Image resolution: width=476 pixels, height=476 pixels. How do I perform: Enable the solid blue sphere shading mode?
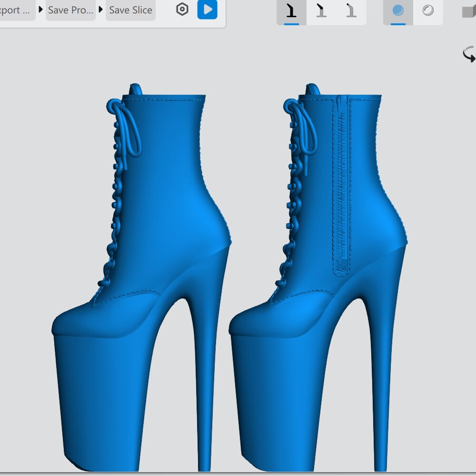click(x=398, y=10)
